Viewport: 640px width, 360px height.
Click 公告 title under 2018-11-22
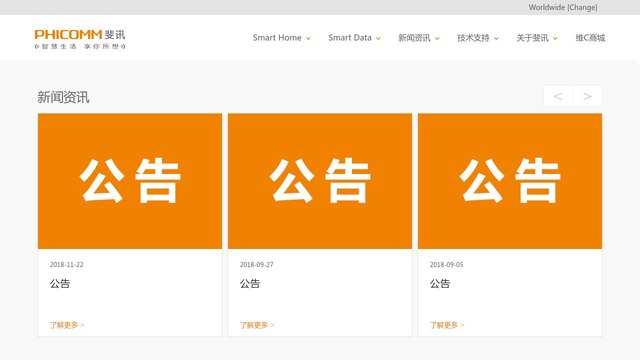click(60, 283)
